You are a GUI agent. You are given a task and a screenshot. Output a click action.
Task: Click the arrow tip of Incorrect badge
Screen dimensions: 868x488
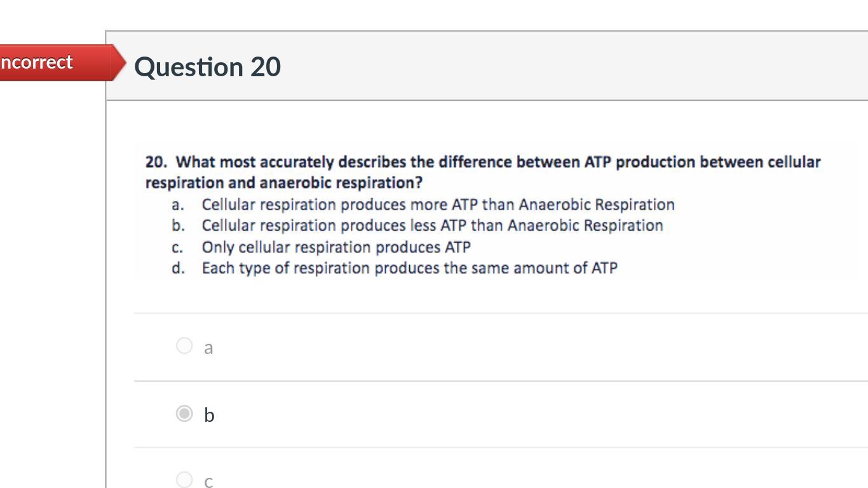121,62
